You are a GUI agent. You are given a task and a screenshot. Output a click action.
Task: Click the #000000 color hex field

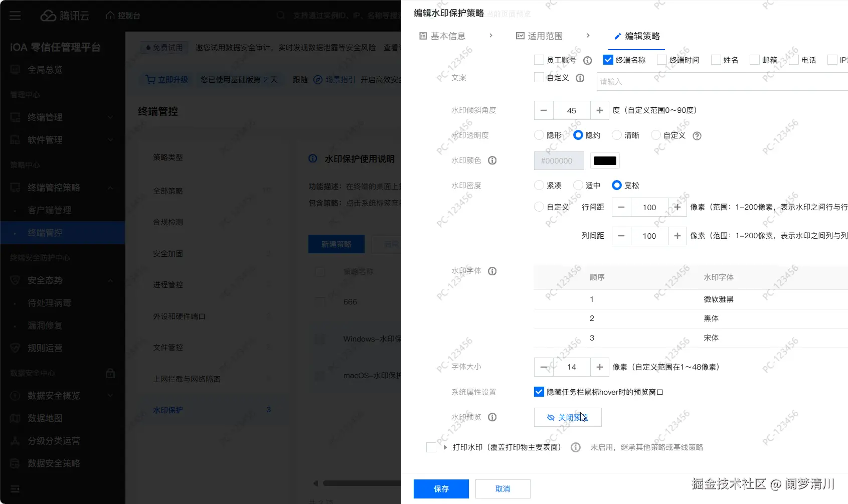click(x=559, y=161)
